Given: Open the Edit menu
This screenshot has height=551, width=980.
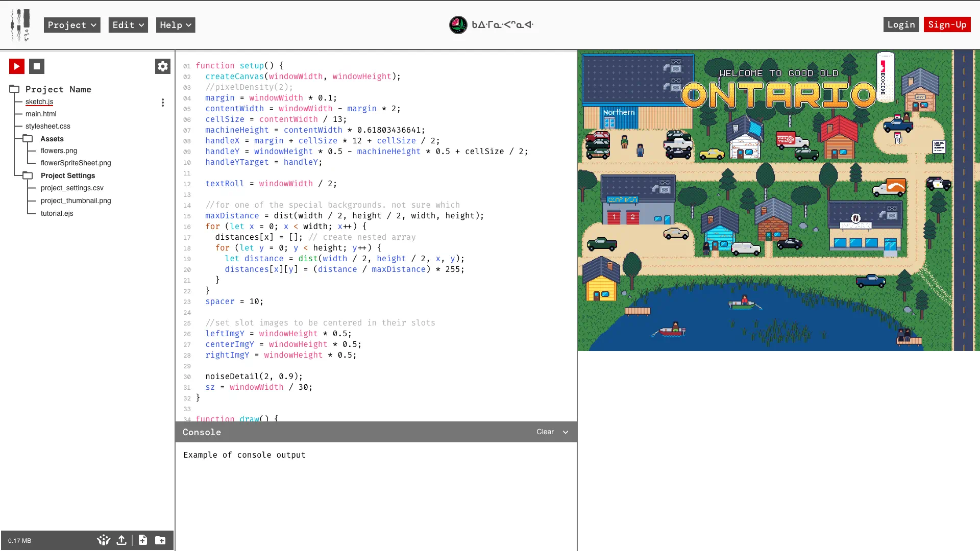Looking at the screenshot, I should [128, 25].
